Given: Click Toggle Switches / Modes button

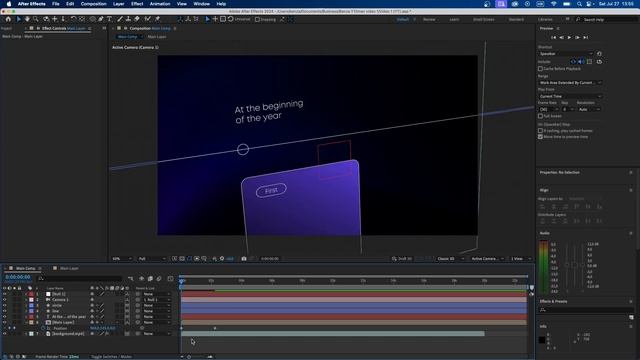Looking at the screenshot, I should [111, 357].
